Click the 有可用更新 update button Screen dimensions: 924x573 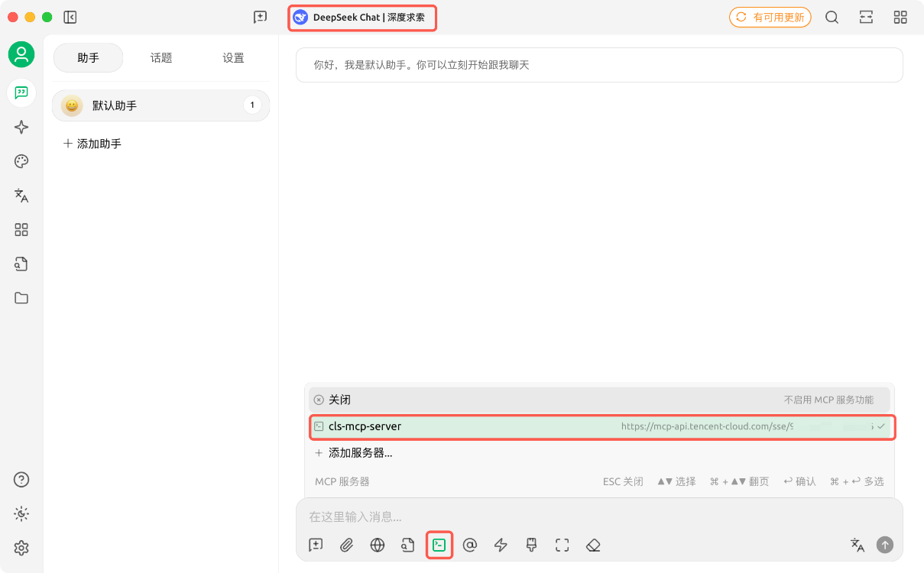[770, 17]
